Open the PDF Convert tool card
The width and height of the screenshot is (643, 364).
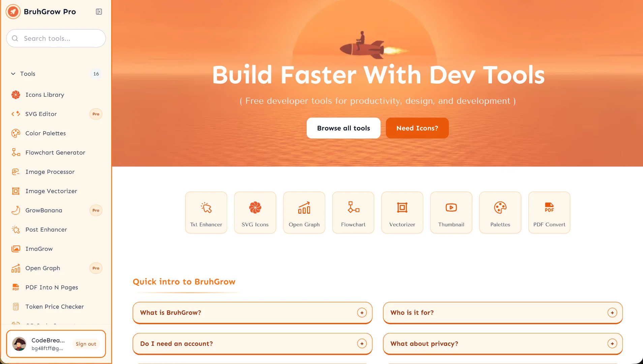(x=549, y=212)
